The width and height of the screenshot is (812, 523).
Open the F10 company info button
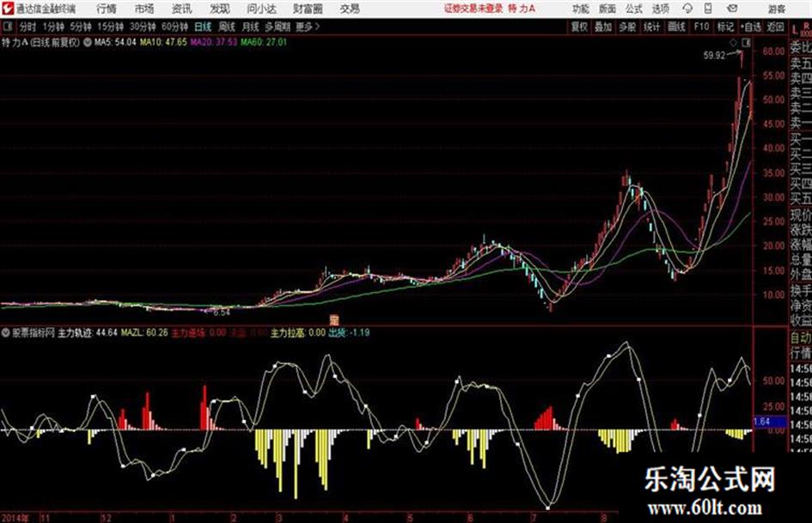pyautogui.click(x=702, y=27)
